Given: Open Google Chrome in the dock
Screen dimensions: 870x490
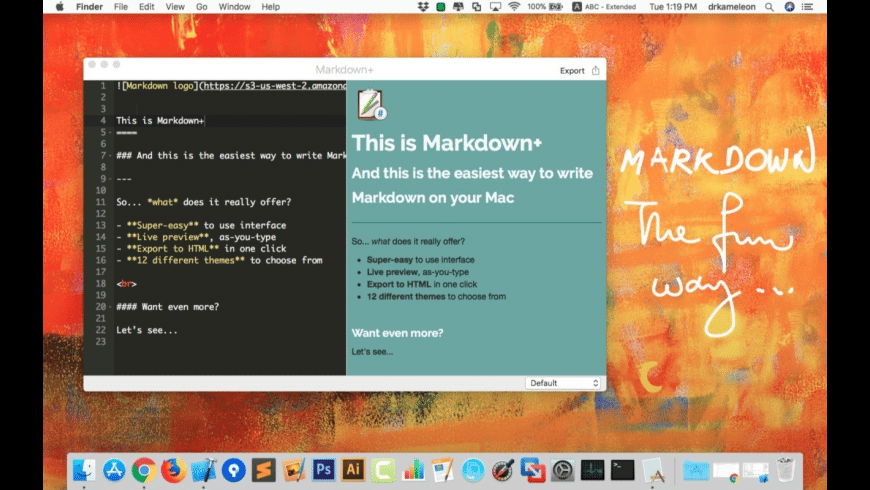Looking at the screenshot, I should point(144,470).
